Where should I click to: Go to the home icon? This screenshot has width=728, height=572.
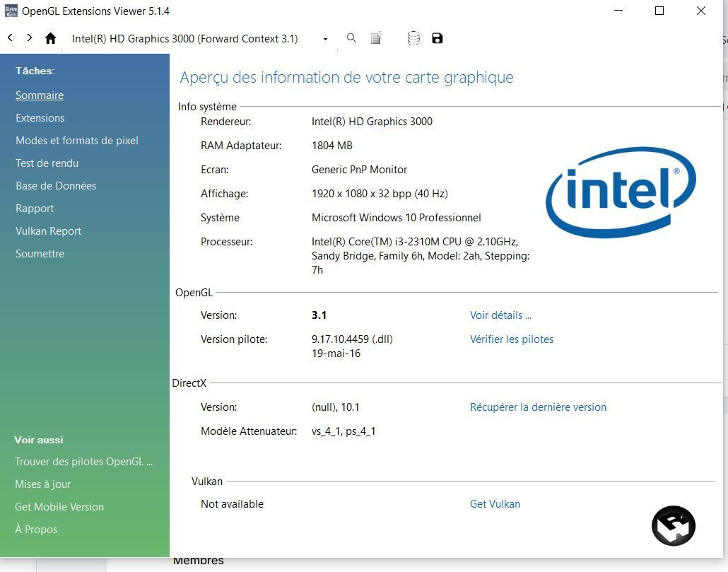tap(51, 38)
